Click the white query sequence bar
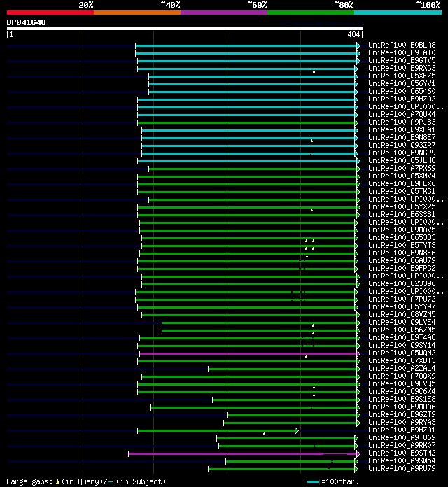The width and height of the screenshot is (448, 487). coord(185,29)
